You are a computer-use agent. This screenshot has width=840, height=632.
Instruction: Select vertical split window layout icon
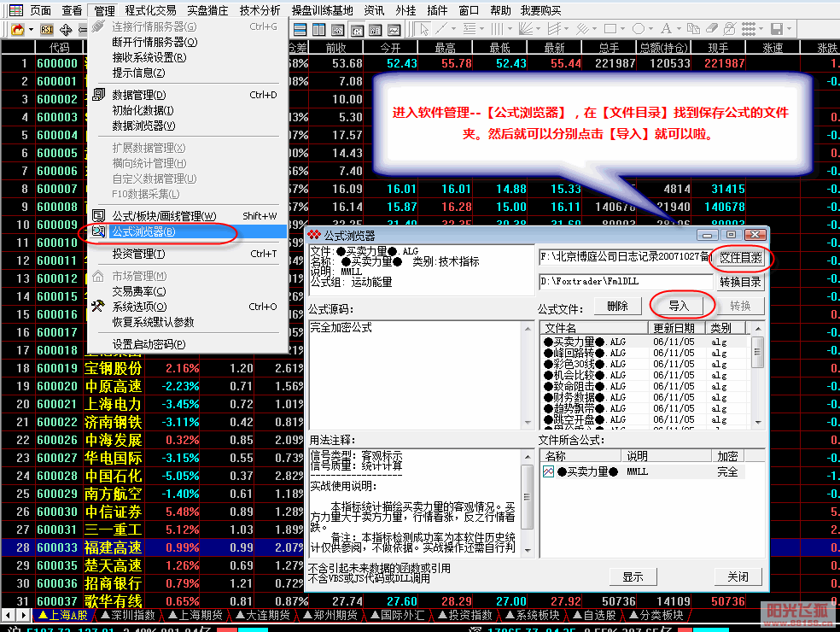click(318, 30)
